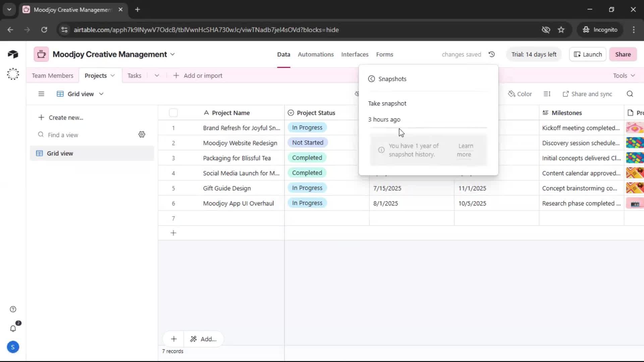Screen dimensions: 644x362
Task: Click the row height icon
Action: 547,94
